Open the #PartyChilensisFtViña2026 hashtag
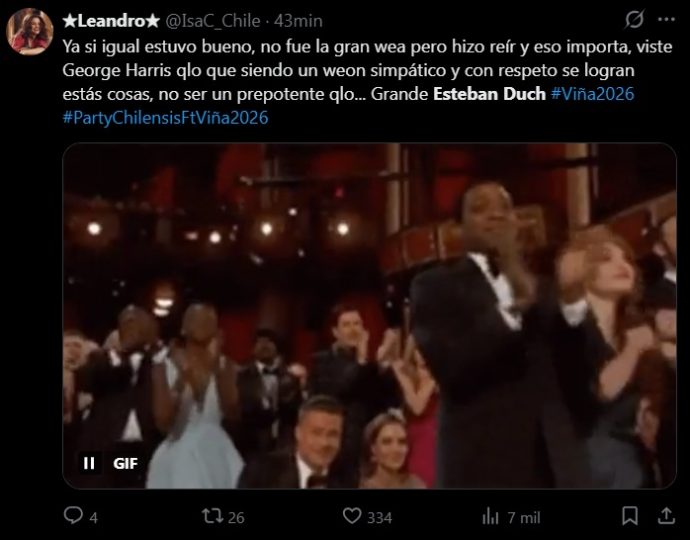690x540 pixels. pos(165,118)
